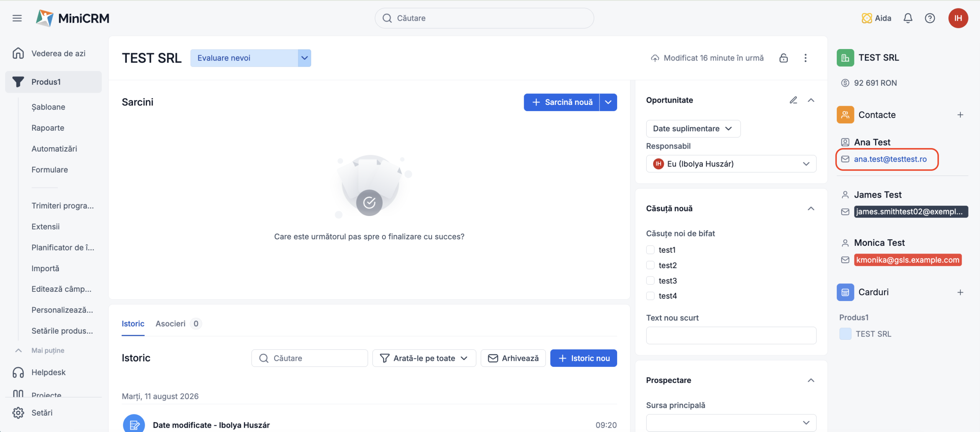Open the Sursa principală dropdown

click(x=731, y=423)
